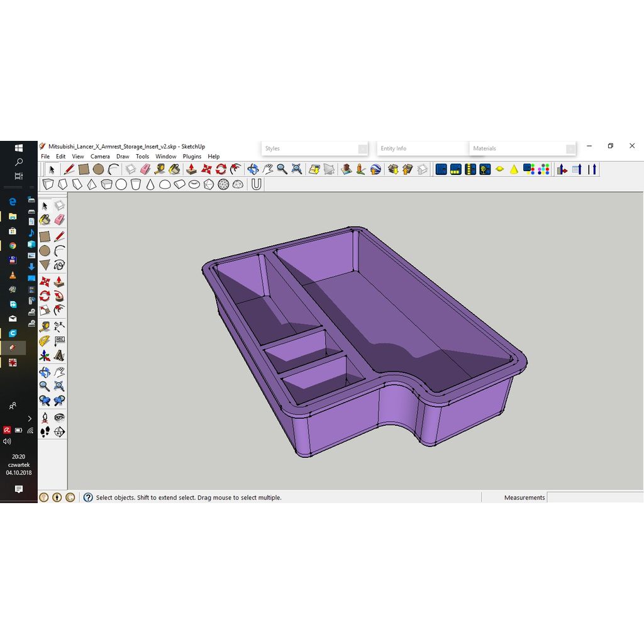Activate the Look Around eye tool
The height and width of the screenshot is (644, 644).
tap(59, 417)
